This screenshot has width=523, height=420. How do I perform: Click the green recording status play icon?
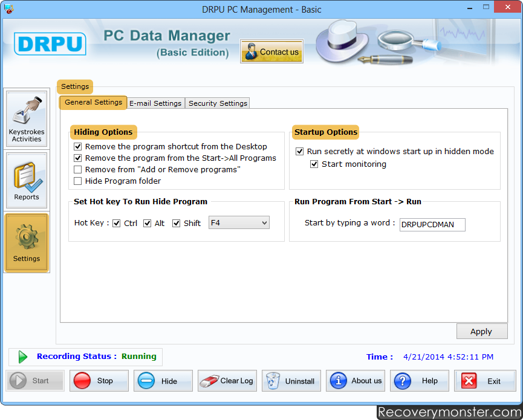pyautogui.click(x=23, y=357)
